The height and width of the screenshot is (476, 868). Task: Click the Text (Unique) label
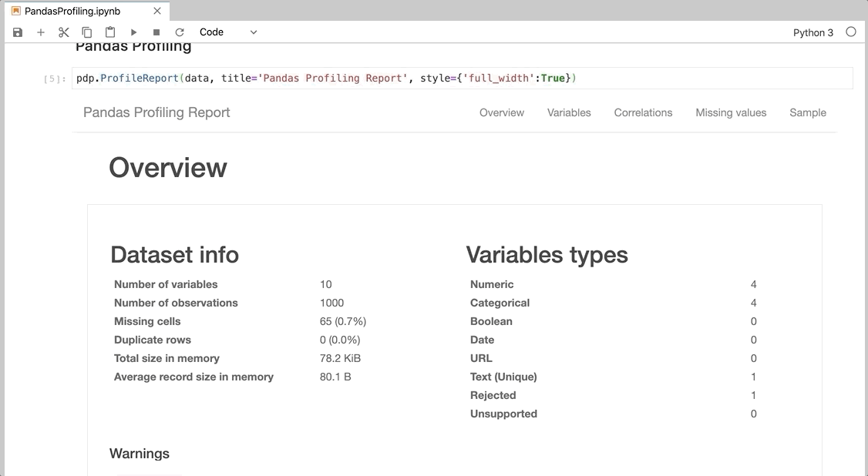coord(503,377)
